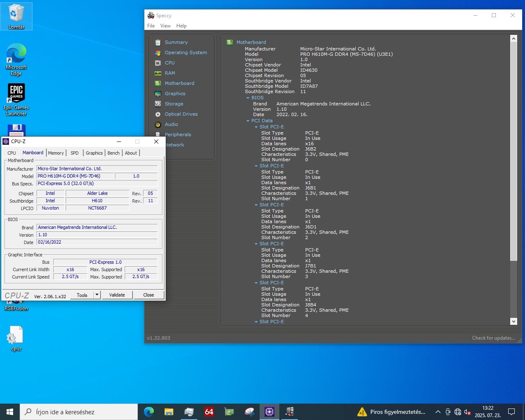Click the Check for updates link
The width and height of the screenshot is (525, 420).
(493, 338)
